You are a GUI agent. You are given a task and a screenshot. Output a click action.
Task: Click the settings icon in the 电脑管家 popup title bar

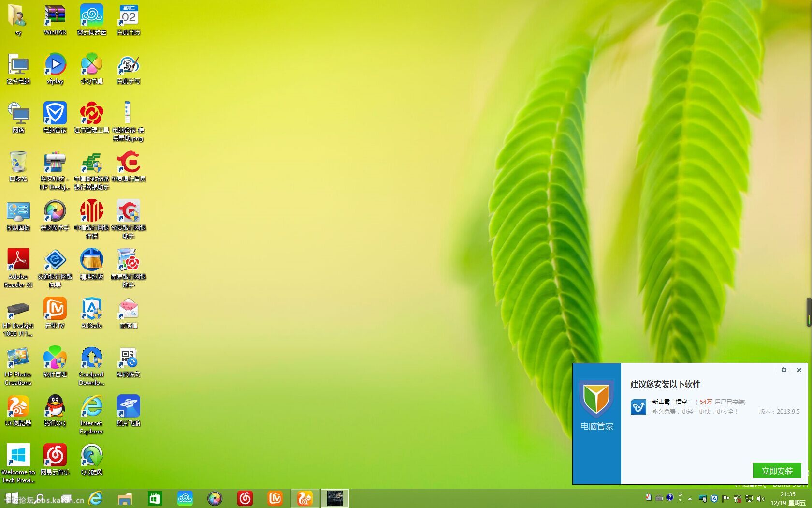click(784, 370)
